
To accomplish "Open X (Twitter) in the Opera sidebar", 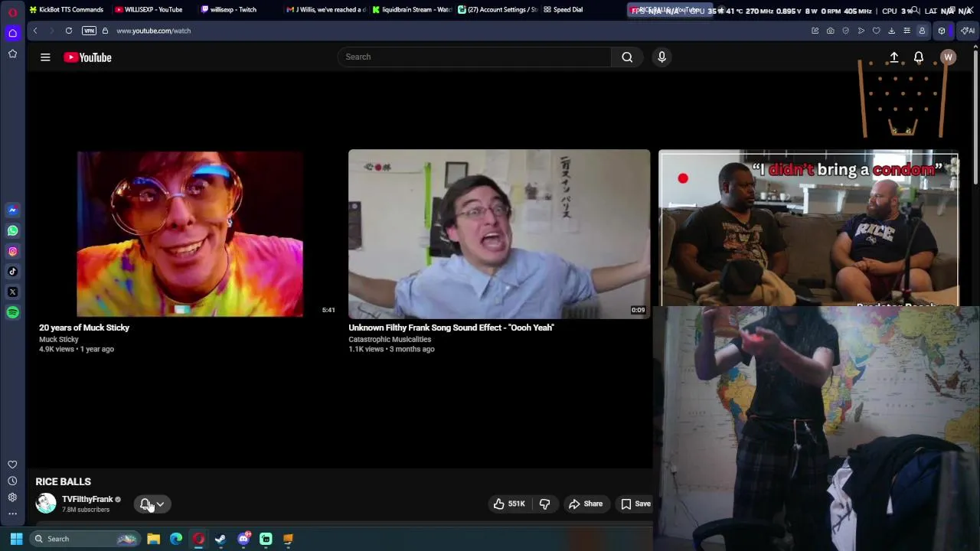I will click(x=12, y=292).
